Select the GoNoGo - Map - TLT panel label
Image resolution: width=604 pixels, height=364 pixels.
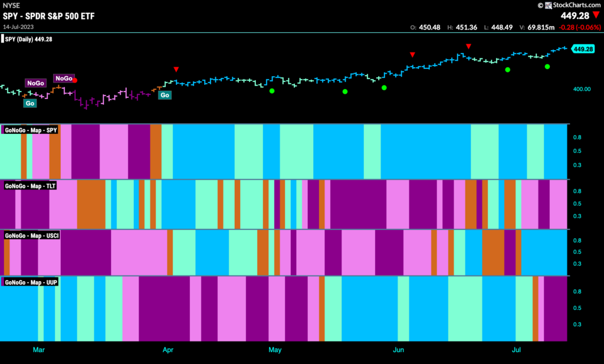(x=30, y=186)
